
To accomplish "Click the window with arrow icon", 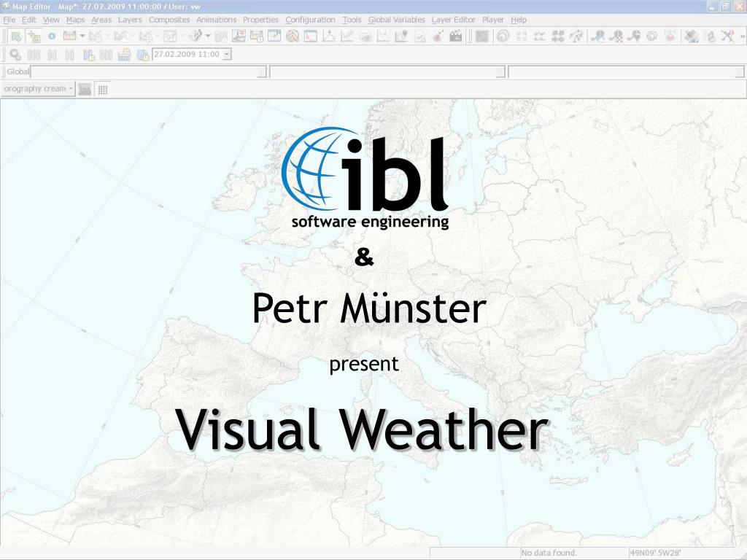I will pos(274,36).
